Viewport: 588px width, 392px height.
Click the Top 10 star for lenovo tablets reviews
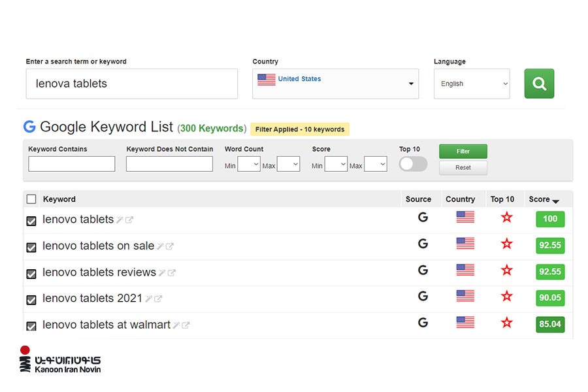click(x=506, y=270)
